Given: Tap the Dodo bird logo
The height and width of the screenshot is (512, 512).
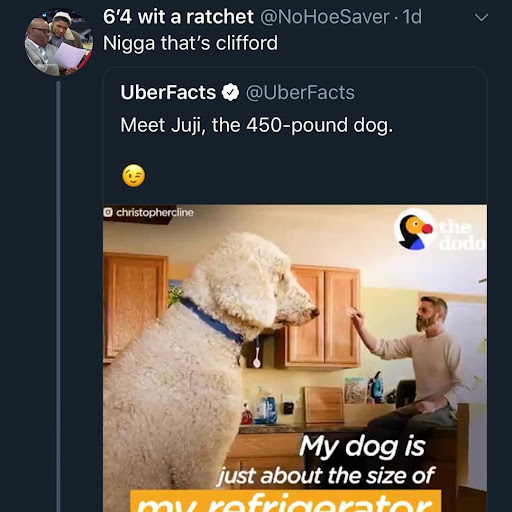Looking at the screenshot, I should pos(413,230).
